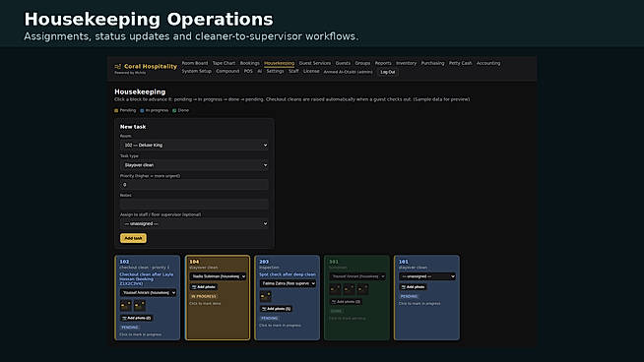Open unassigned staff dropdown on room 101 card
Screen dimensions: 644x362
pyautogui.click(x=427, y=276)
